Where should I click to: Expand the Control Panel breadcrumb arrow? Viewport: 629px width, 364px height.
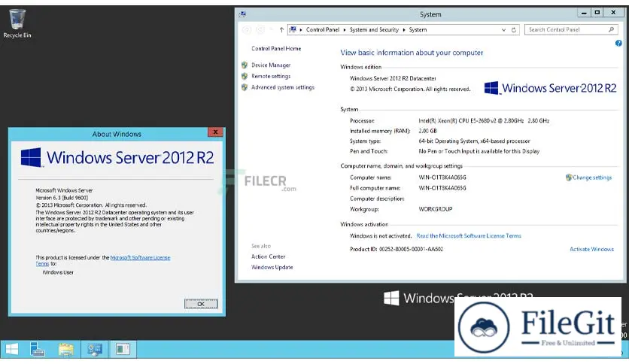(344, 29)
